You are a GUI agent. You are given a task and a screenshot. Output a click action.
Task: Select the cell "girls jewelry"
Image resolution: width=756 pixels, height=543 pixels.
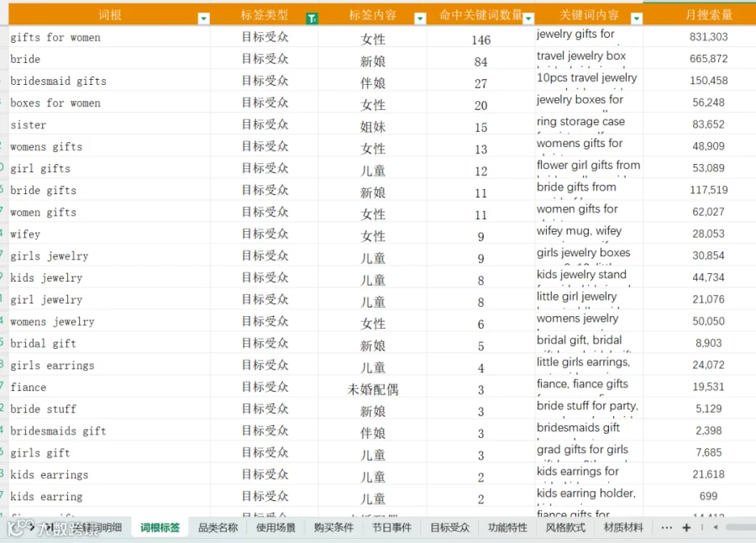point(109,256)
